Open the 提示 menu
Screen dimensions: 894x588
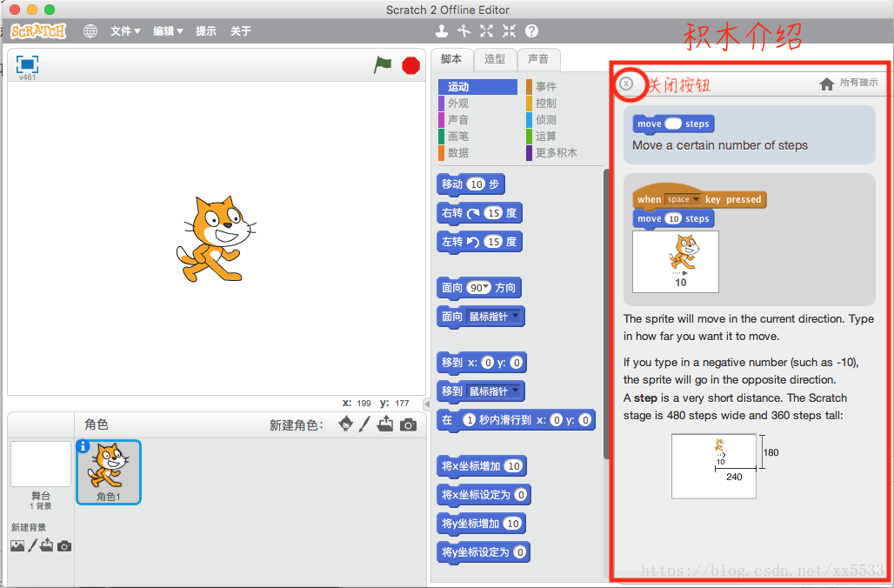click(x=206, y=30)
